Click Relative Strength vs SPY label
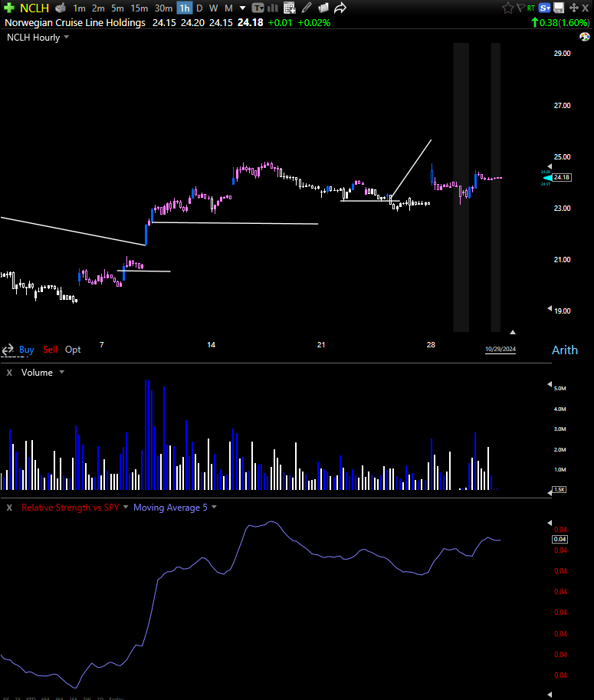Screen dimensions: 594x700 coord(70,508)
